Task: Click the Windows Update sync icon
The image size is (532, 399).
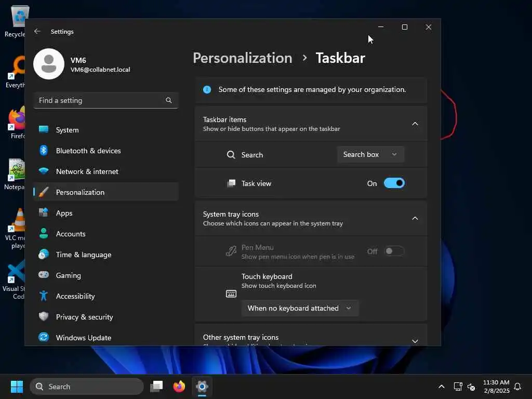Action: tap(44, 337)
